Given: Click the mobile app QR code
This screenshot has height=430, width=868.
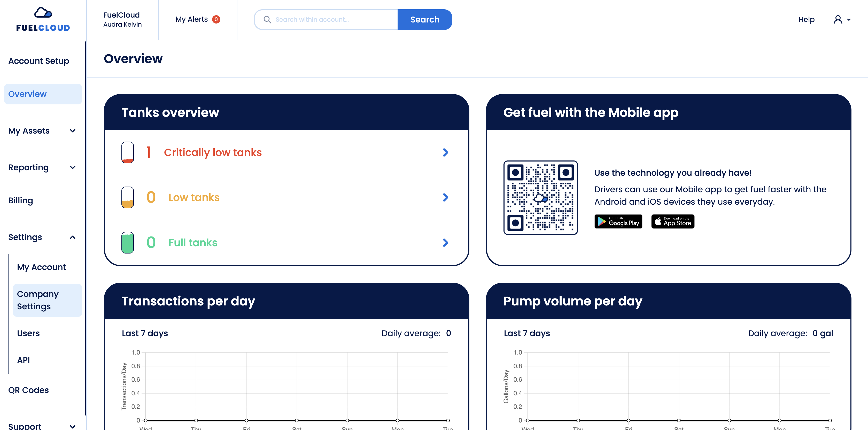Looking at the screenshot, I should pyautogui.click(x=540, y=197).
